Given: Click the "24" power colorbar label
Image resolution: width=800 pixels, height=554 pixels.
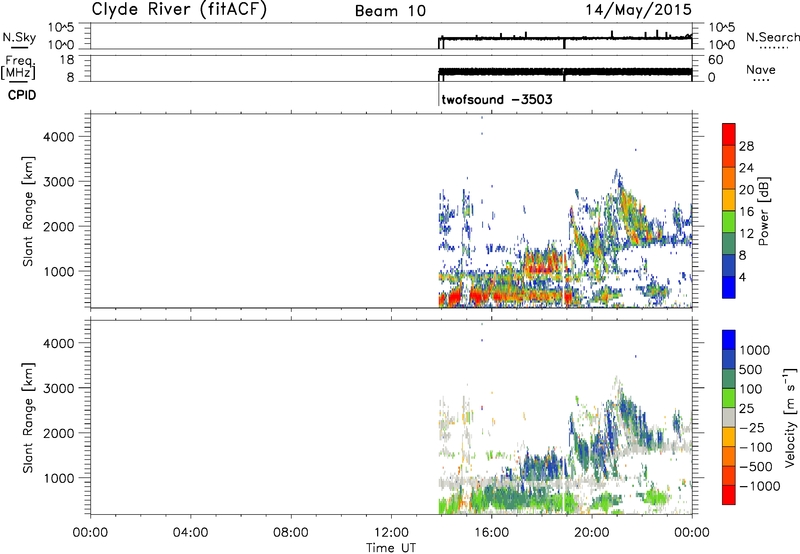Looking at the screenshot, I should (746, 168).
